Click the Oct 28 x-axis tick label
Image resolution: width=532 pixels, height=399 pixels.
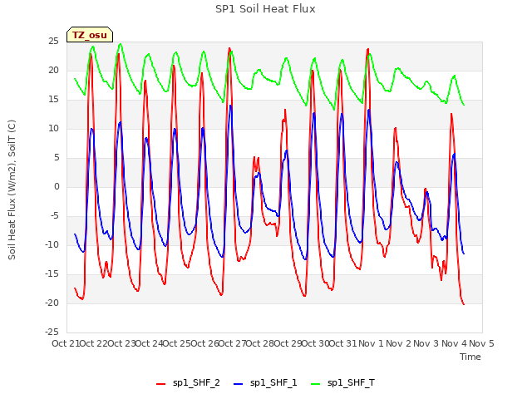pos(260,343)
